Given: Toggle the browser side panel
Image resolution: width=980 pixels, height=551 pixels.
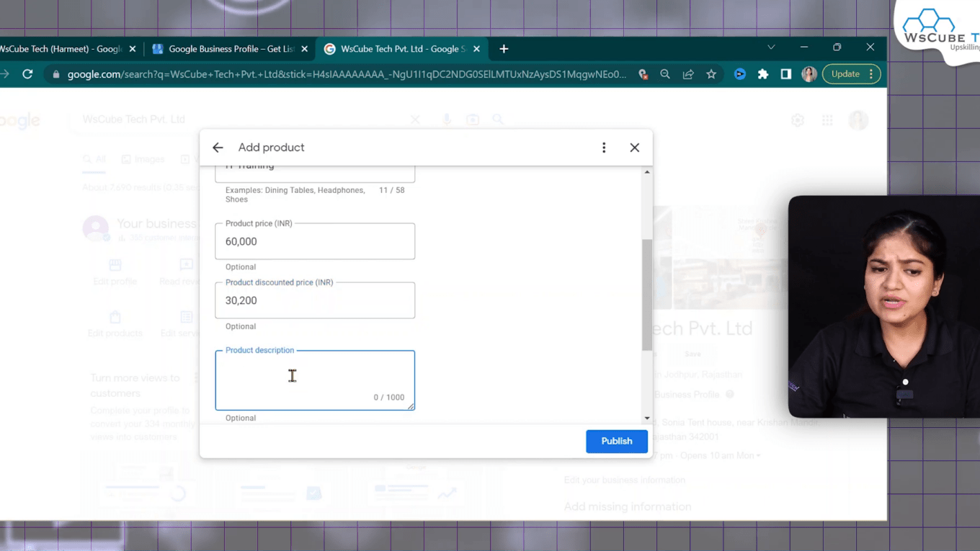Looking at the screenshot, I should pos(786,74).
